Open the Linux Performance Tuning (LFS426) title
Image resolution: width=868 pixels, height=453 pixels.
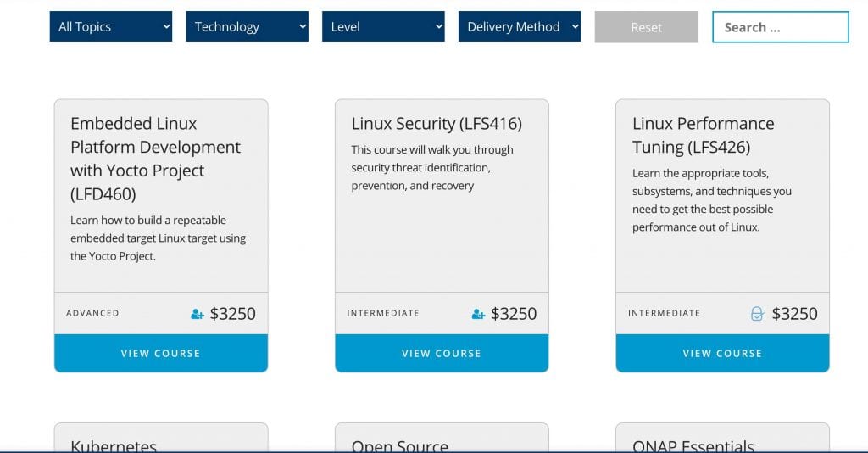703,135
